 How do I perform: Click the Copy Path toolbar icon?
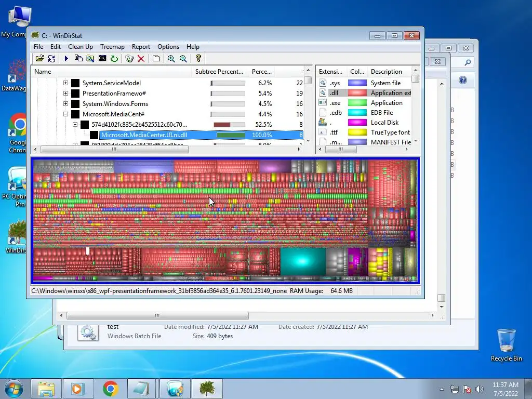78,58
